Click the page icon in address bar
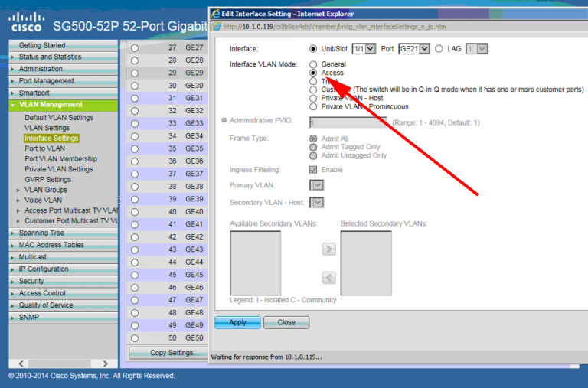Viewport: 588px width, 388px height. click(217, 27)
